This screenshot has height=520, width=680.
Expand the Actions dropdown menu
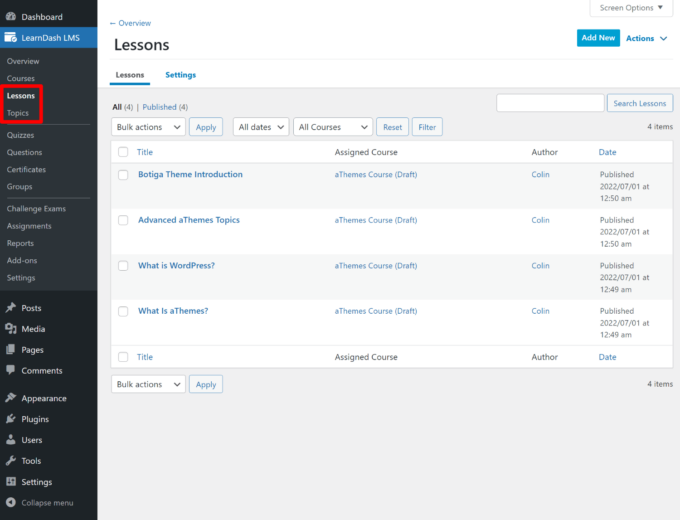(646, 38)
